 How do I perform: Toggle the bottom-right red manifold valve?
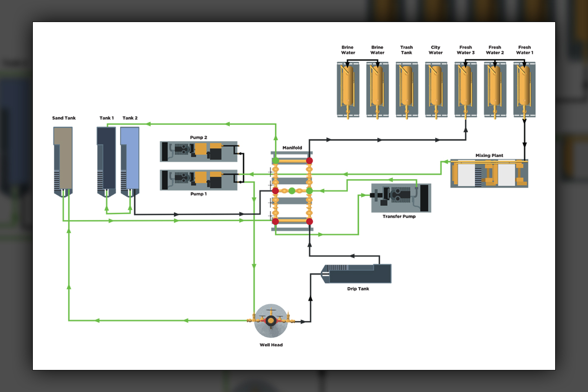click(309, 221)
